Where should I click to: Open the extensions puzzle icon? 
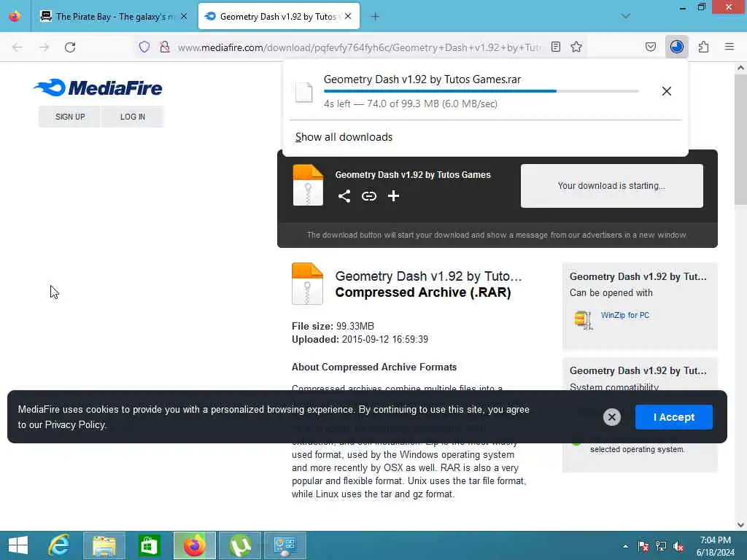[704, 47]
